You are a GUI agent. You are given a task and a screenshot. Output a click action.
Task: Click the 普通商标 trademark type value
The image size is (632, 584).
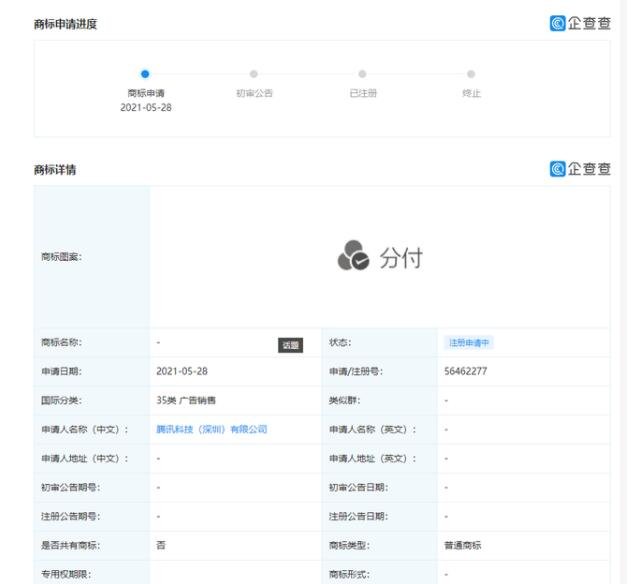point(462,545)
